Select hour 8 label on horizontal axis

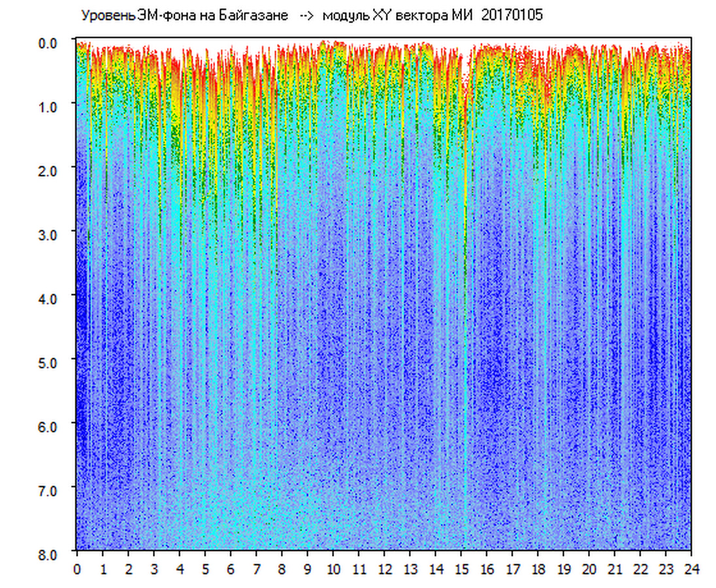(x=282, y=569)
